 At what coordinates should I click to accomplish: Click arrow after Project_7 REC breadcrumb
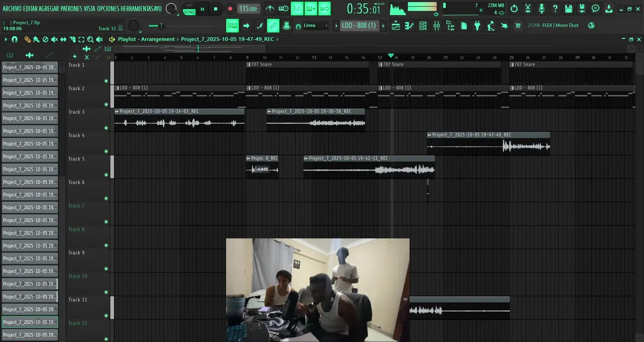point(277,39)
